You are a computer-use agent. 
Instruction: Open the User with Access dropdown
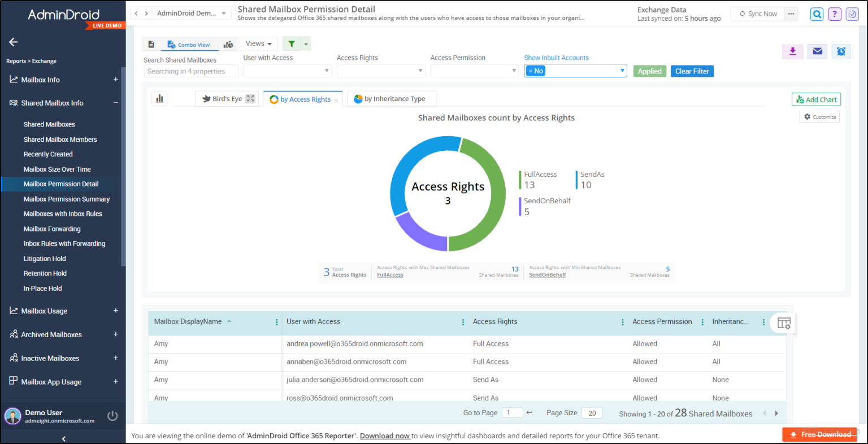[x=287, y=70]
